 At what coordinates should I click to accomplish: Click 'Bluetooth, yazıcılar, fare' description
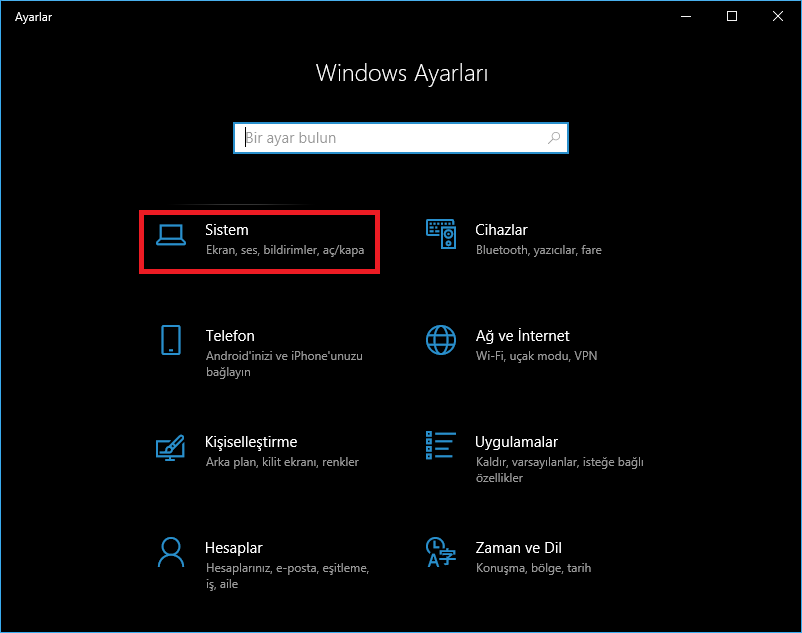539,250
